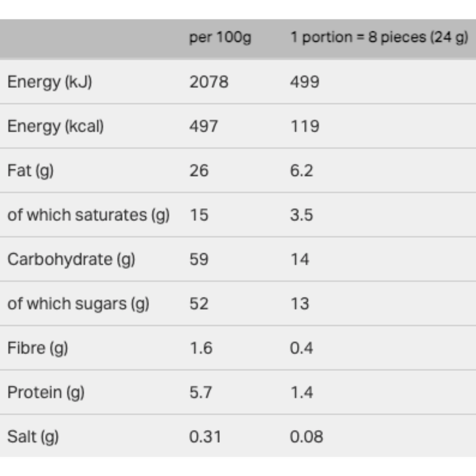
Task: Select the 2078 energy kJ value
Action: pyautogui.click(x=209, y=82)
